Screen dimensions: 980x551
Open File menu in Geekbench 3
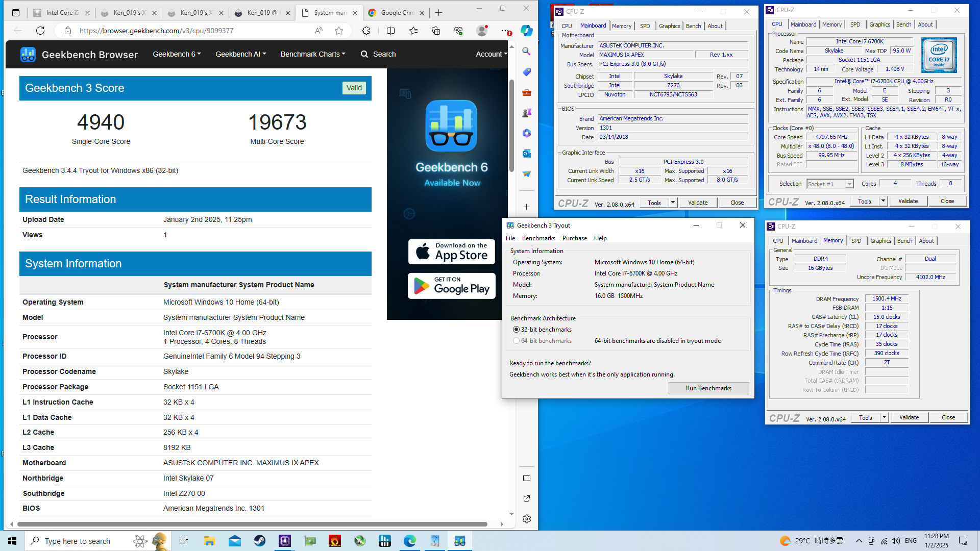pos(510,238)
